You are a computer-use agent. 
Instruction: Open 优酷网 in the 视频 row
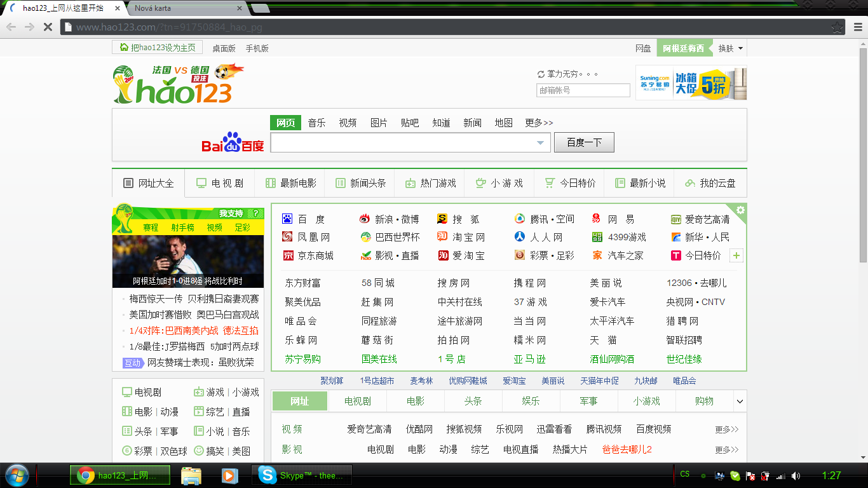pos(419,430)
